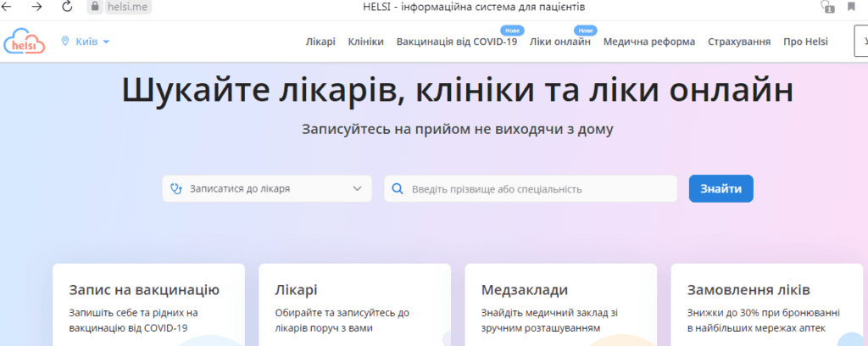Click the Записуйтесь на прийом не виходячи з дому text
Screen dimensions: 868x346
457,130
